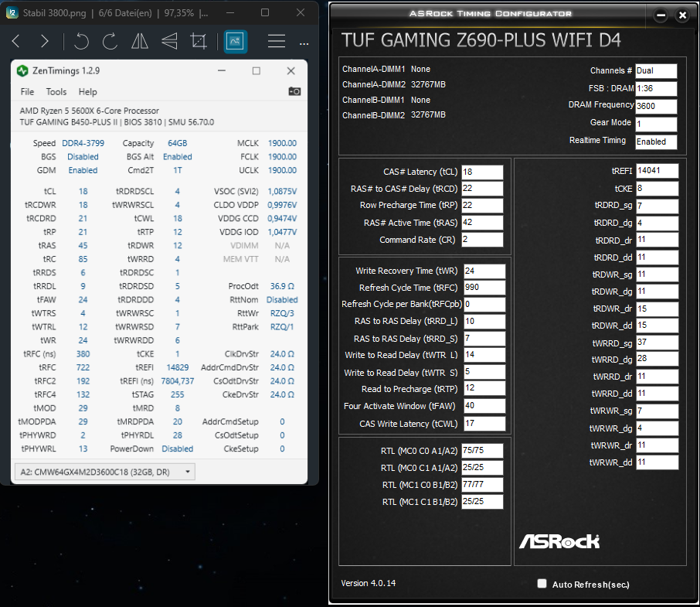Open the three-dot overflow menu
Image resolution: width=700 pixels, height=607 pixels.
pyautogui.click(x=304, y=44)
